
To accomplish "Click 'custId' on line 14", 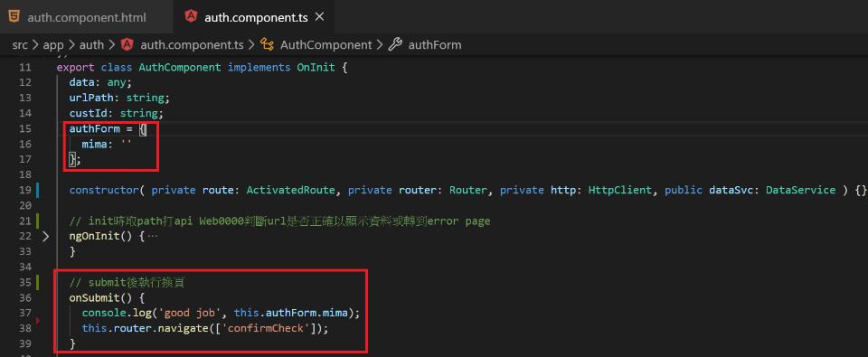I will [x=88, y=114].
